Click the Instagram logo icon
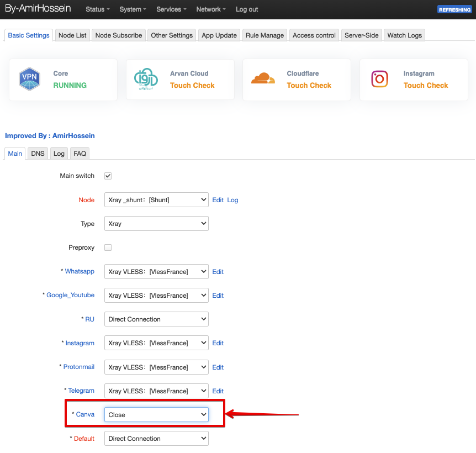476x453 pixels. pyautogui.click(x=379, y=80)
